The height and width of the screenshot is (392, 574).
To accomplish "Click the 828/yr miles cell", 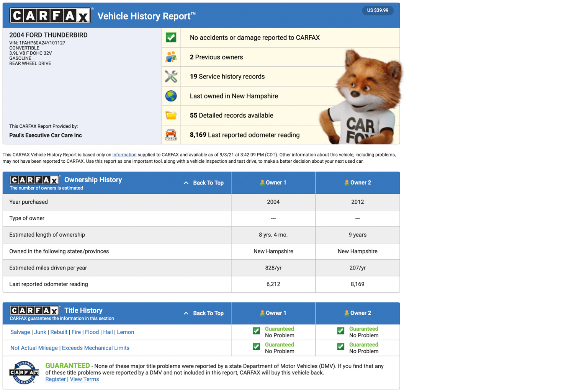I will [x=273, y=268].
